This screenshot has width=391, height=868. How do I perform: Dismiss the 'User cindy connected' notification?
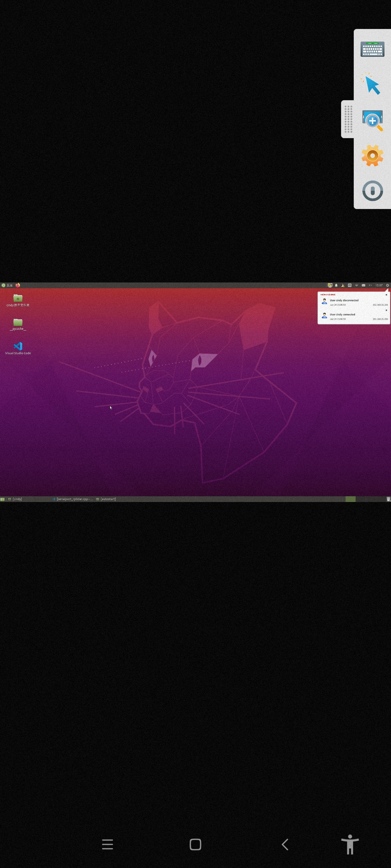(x=386, y=310)
